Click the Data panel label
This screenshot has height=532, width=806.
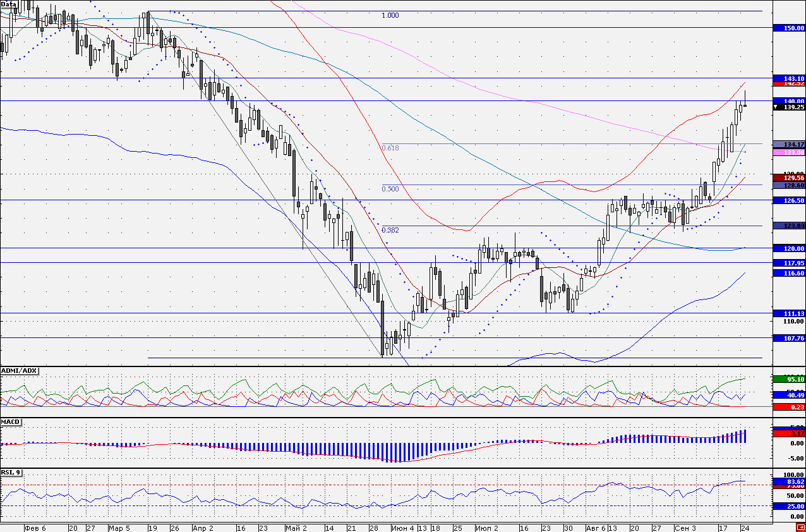(x=9, y=4)
